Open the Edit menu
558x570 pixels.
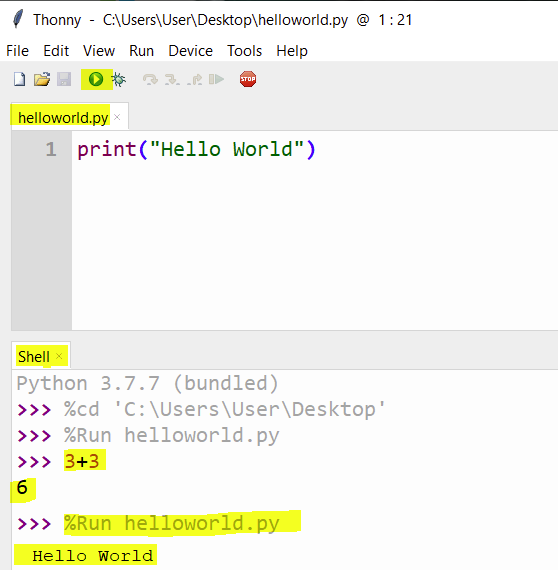[56, 51]
